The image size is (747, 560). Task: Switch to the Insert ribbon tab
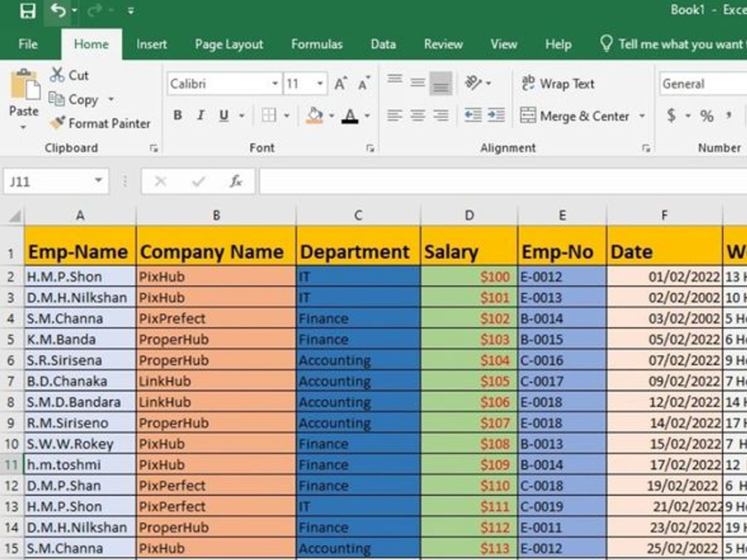tap(152, 44)
